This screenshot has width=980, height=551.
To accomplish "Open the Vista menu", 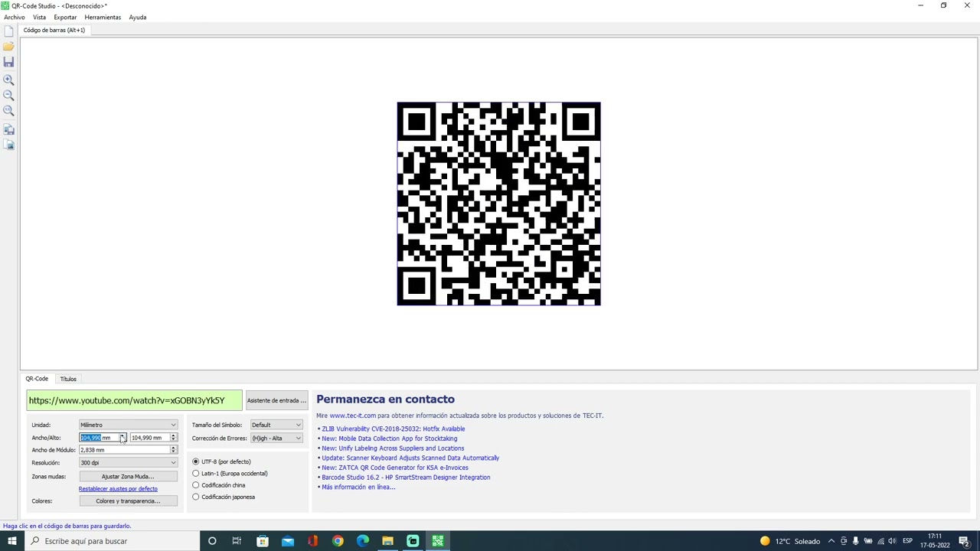I will pos(39,17).
